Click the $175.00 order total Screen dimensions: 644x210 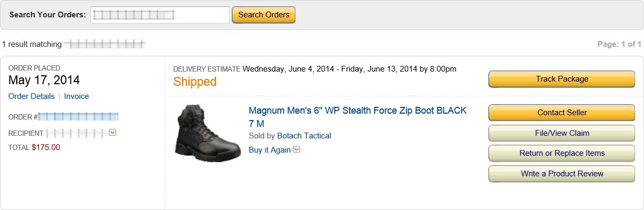point(46,147)
